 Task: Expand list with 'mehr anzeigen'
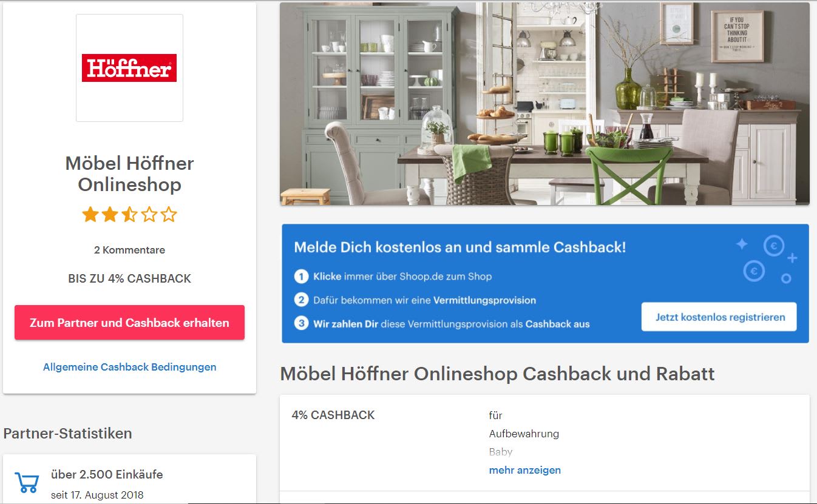525,470
